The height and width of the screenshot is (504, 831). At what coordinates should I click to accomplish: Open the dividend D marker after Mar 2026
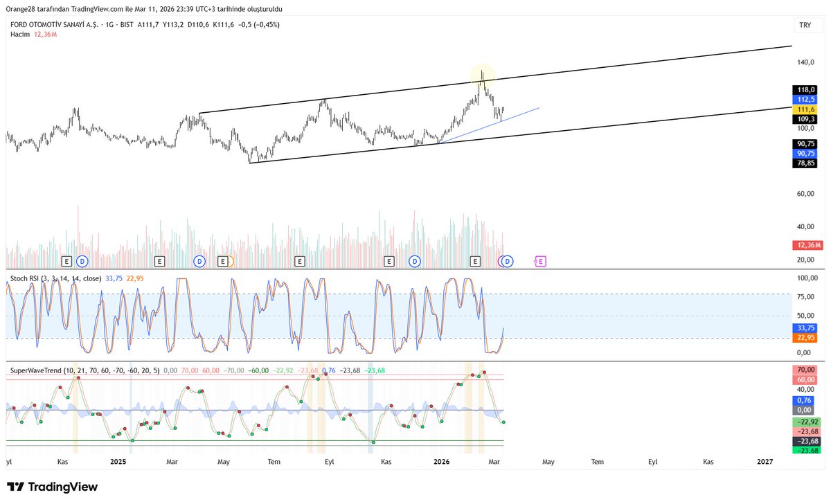(x=508, y=261)
